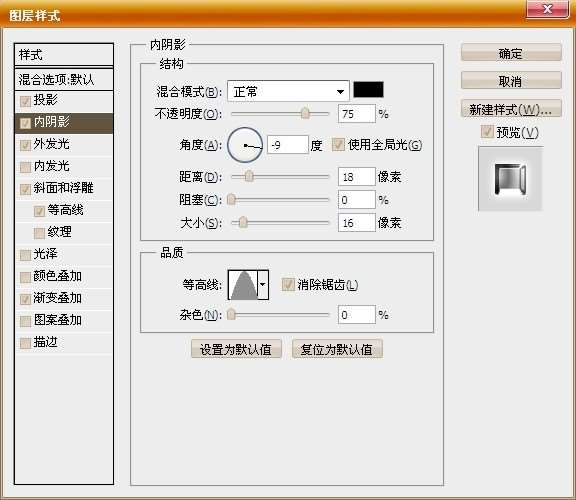Open the 混合模式 blend mode dropdown
The image size is (576, 500).
tap(288, 91)
